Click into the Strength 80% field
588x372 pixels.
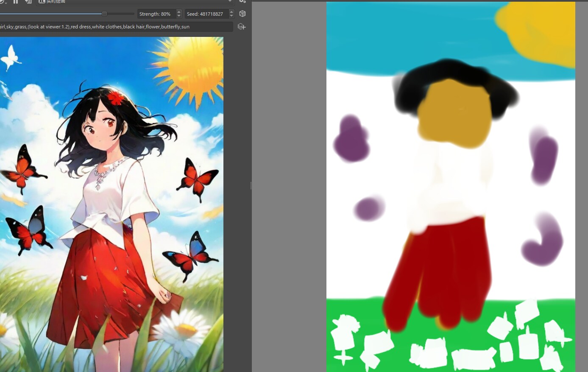tap(155, 14)
